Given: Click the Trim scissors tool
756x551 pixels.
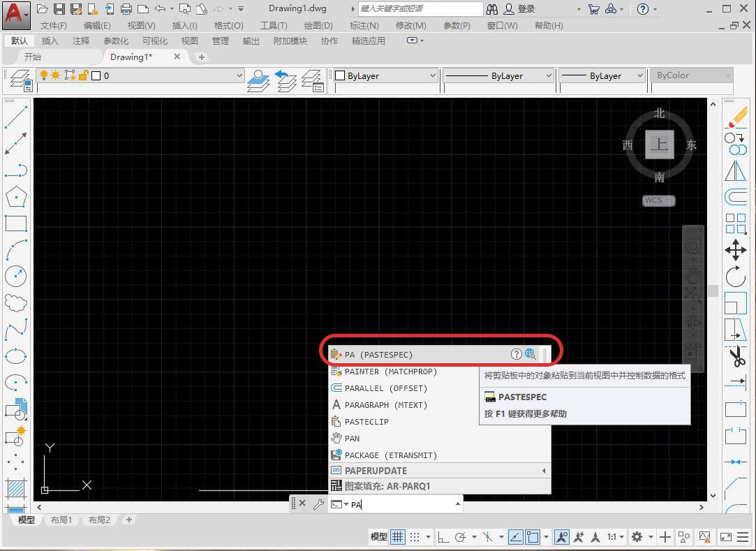Looking at the screenshot, I should point(736,358).
